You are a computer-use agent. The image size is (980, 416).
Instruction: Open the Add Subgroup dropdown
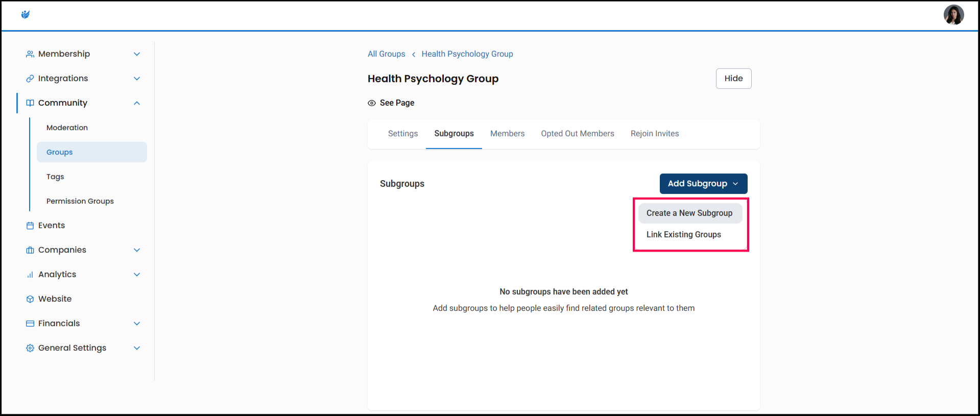tap(703, 184)
